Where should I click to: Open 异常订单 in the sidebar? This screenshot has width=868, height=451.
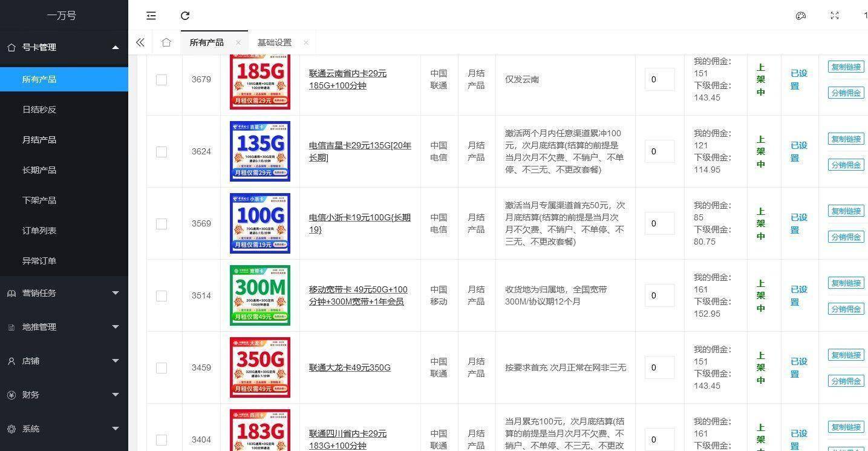(64, 261)
